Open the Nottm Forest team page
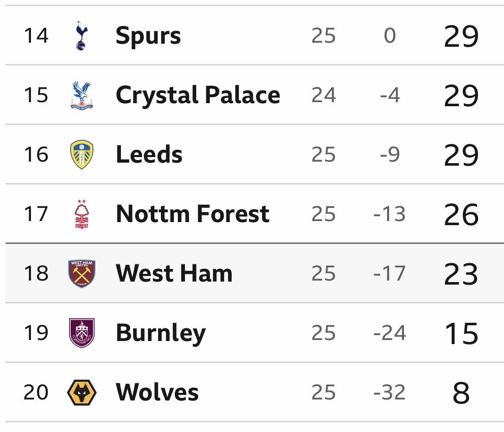504x432 pixels. pyautogui.click(x=192, y=214)
